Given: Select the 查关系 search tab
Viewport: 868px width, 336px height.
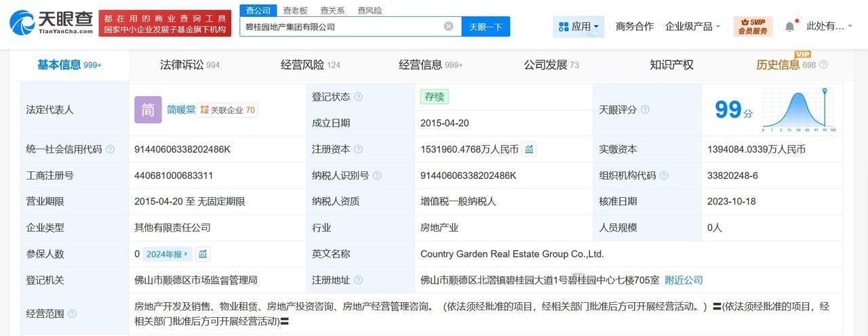Looking at the screenshot, I should point(332,10).
